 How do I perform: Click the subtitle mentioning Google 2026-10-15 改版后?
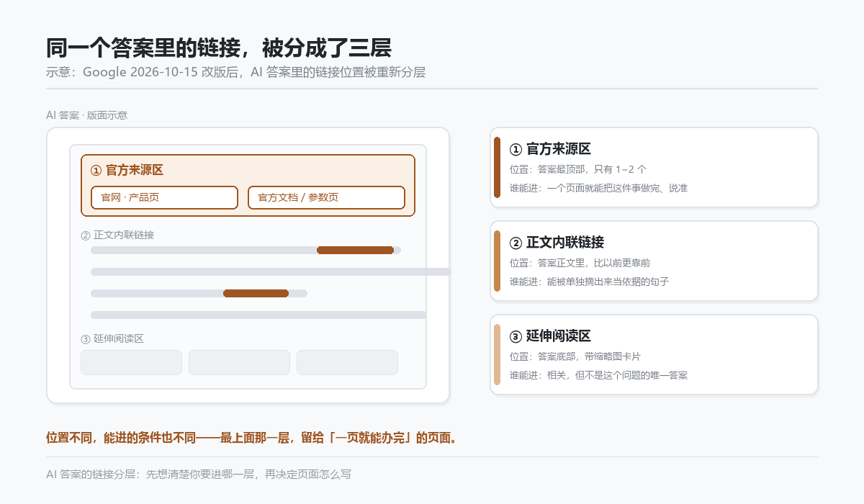click(235, 72)
